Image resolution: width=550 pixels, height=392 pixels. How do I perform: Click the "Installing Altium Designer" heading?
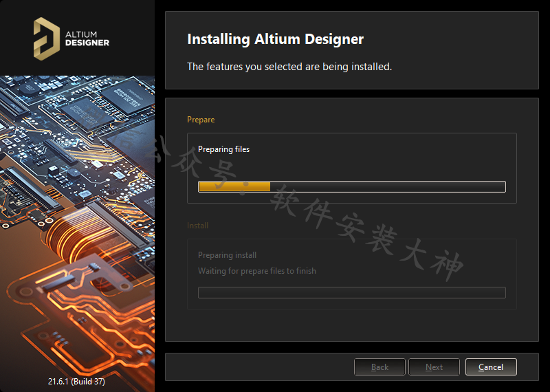pyautogui.click(x=276, y=39)
